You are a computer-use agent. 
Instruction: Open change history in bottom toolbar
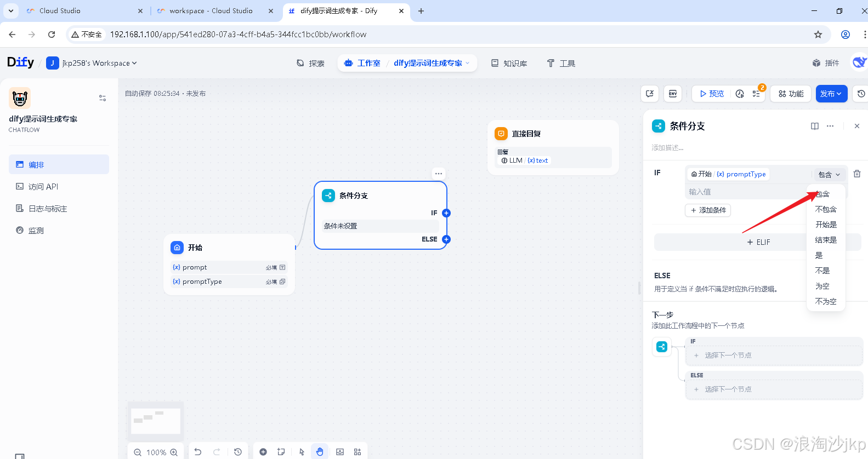coord(237,452)
